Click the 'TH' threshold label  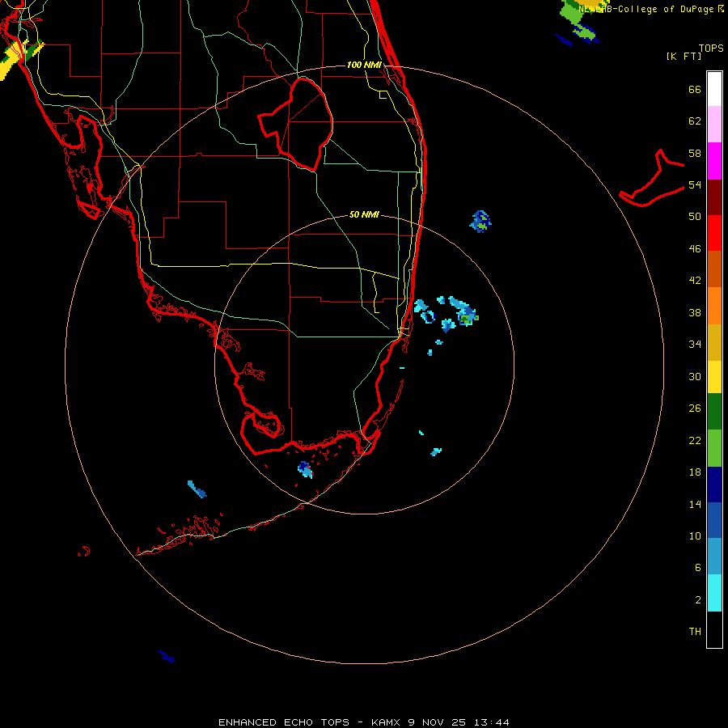tap(695, 631)
